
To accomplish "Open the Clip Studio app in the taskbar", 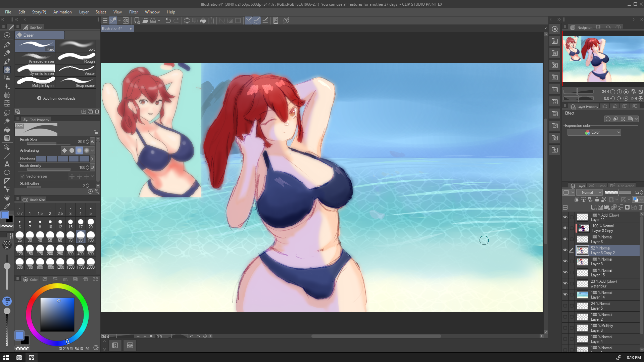I will tap(19, 358).
